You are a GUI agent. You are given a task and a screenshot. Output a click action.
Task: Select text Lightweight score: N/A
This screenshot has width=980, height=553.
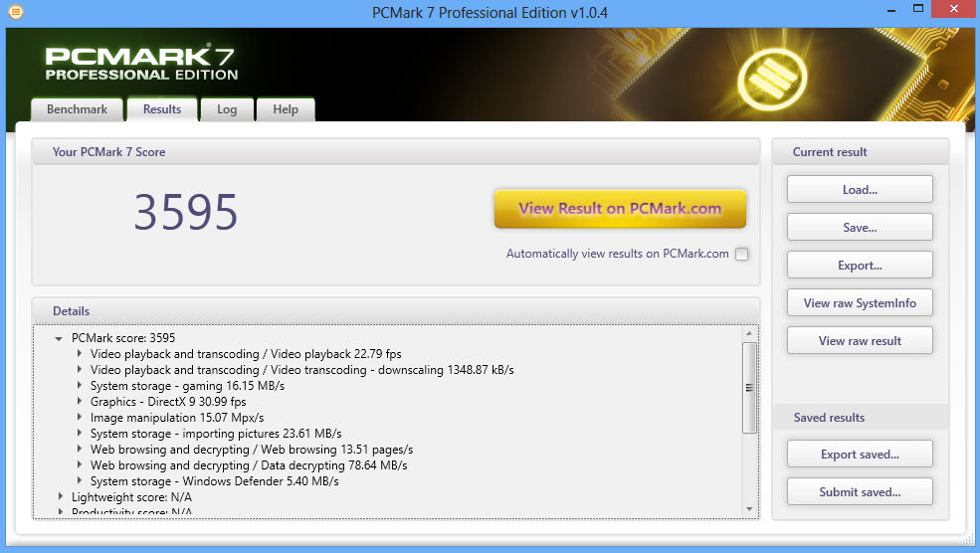[131, 497]
